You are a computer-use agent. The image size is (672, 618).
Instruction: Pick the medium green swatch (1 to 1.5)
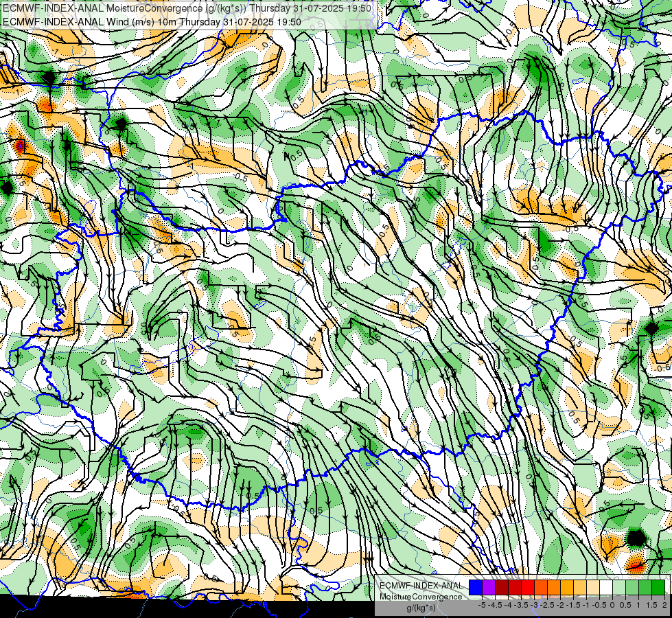645,588
